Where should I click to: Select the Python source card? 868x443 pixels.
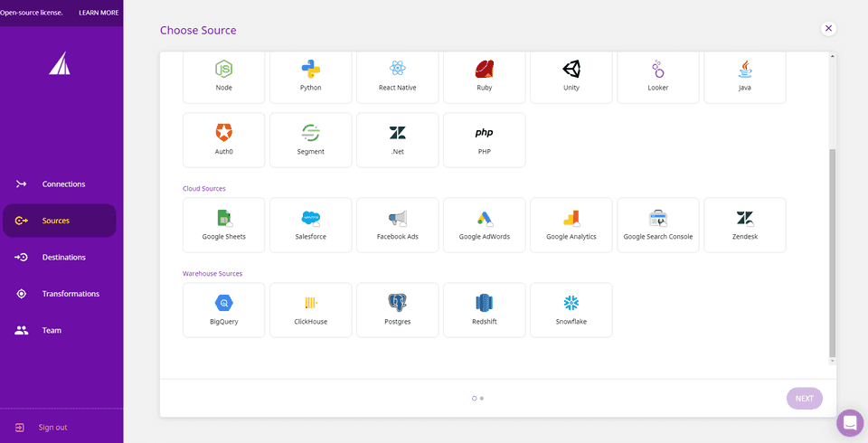tap(310, 77)
